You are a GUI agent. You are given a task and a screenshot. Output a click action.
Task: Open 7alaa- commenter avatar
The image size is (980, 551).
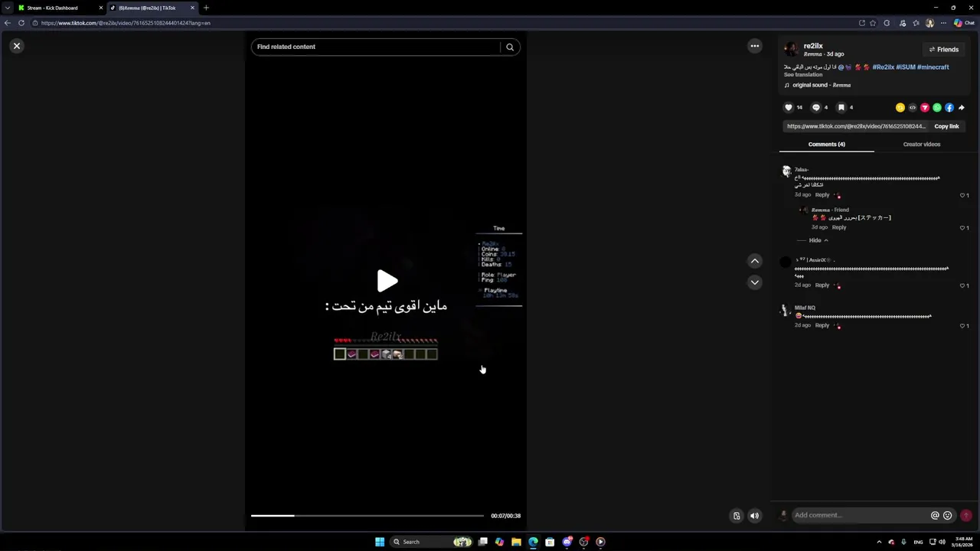coord(786,172)
